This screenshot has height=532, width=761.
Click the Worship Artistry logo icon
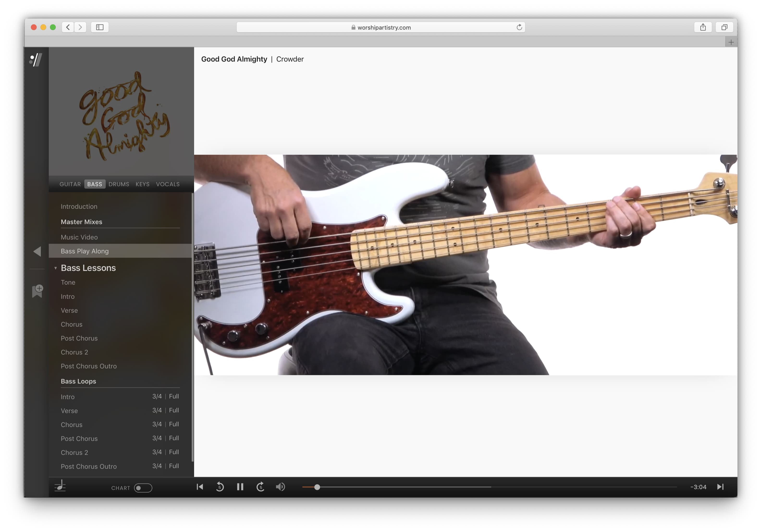coord(36,60)
